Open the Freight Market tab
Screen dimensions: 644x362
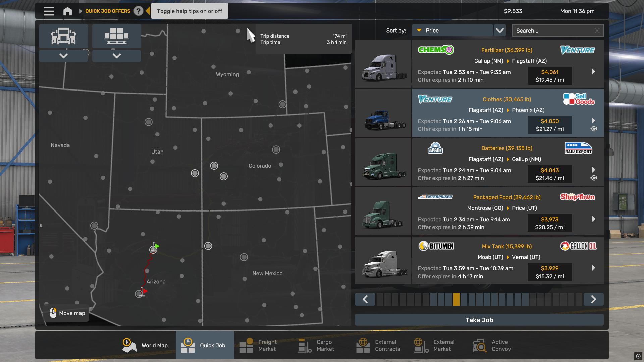point(259,345)
